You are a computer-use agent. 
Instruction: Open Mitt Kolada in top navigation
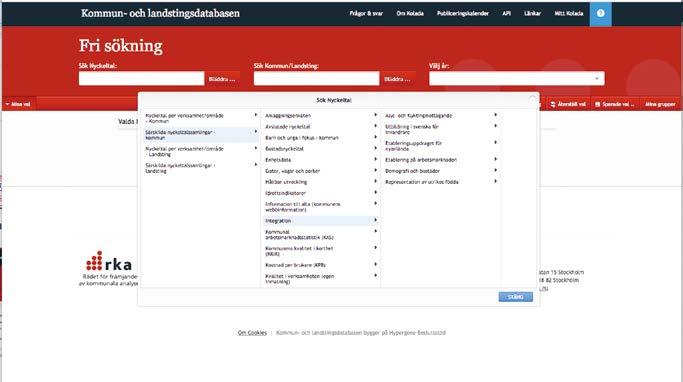click(568, 14)
